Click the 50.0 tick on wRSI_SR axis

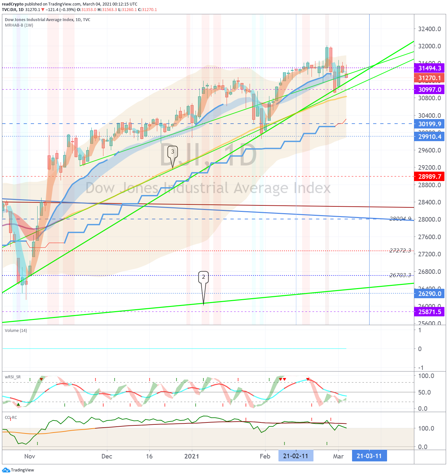click(425, 392)
